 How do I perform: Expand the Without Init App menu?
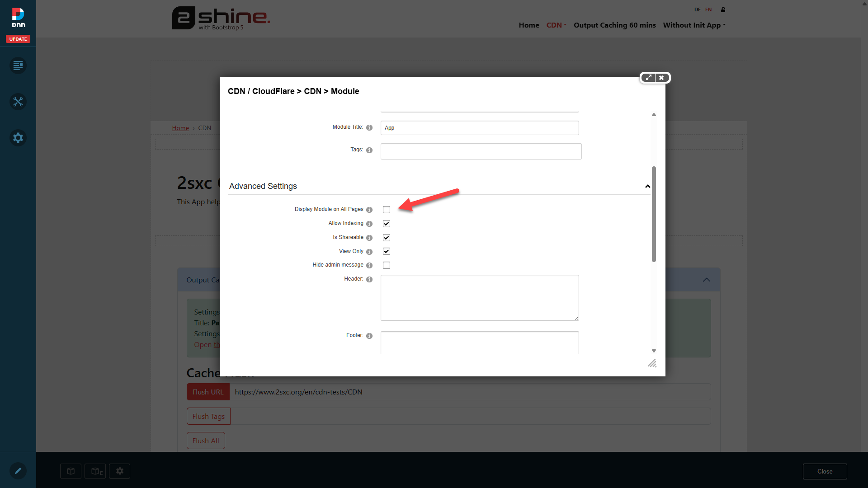click(x=694, y=25)
